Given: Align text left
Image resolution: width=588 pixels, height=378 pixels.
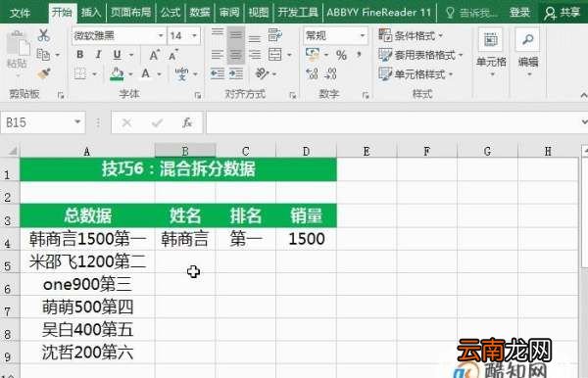Looking at the screenshot, I should click(218, 55).
